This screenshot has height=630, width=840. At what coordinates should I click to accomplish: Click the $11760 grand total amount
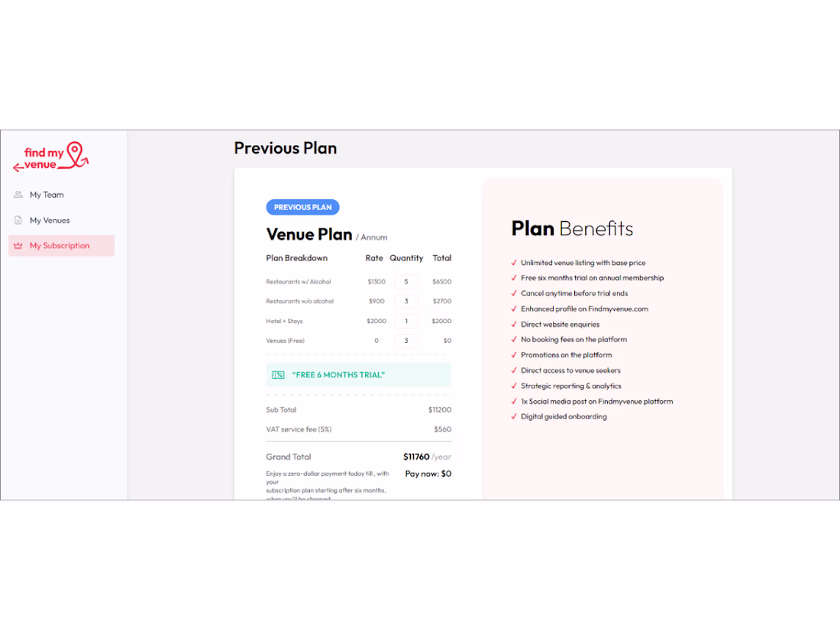416,457
